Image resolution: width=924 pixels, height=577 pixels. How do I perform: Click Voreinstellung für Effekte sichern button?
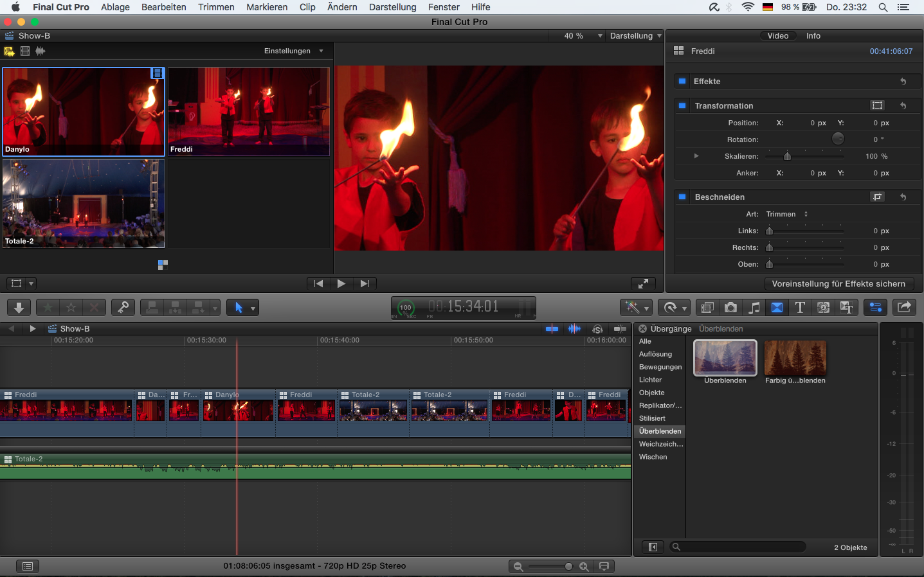[838, 283]
